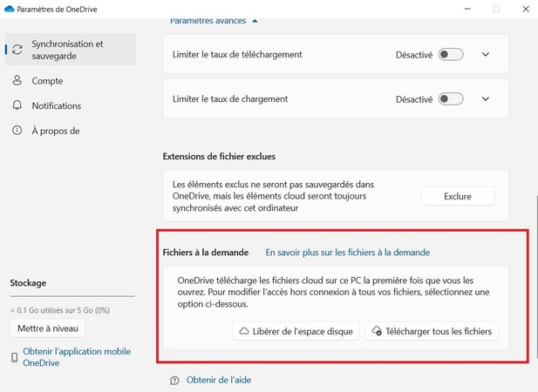Viewport: 538px width, 392px height.
Task: Click the Stockage heading
Action: [x=28, y=283]
